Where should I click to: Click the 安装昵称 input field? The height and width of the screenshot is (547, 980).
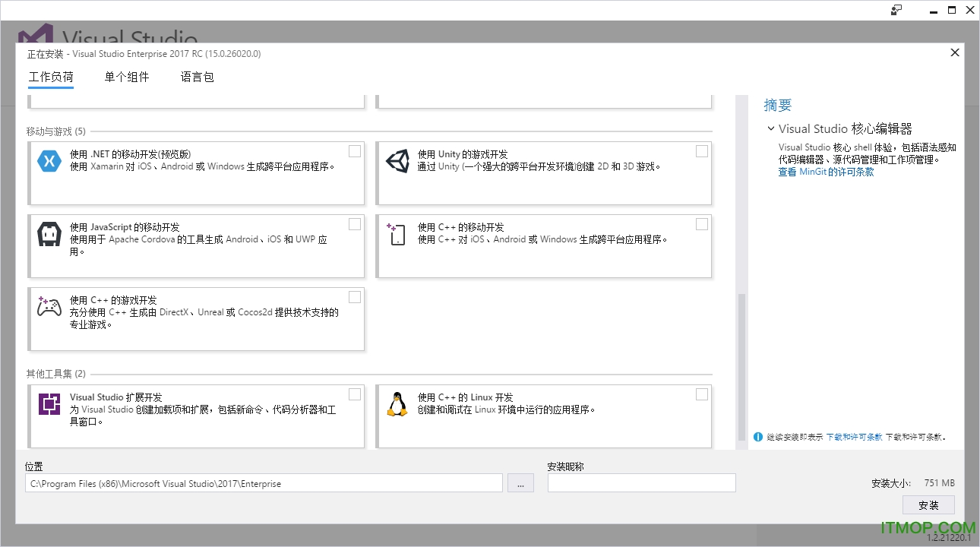(642, 483)
